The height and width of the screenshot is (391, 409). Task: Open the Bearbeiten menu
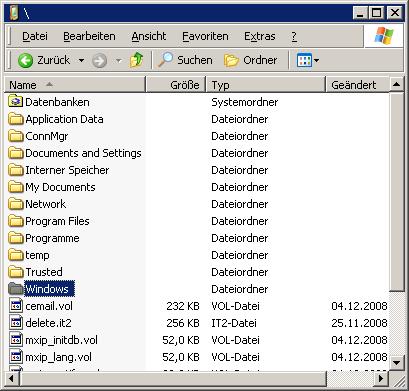point(89,36)
